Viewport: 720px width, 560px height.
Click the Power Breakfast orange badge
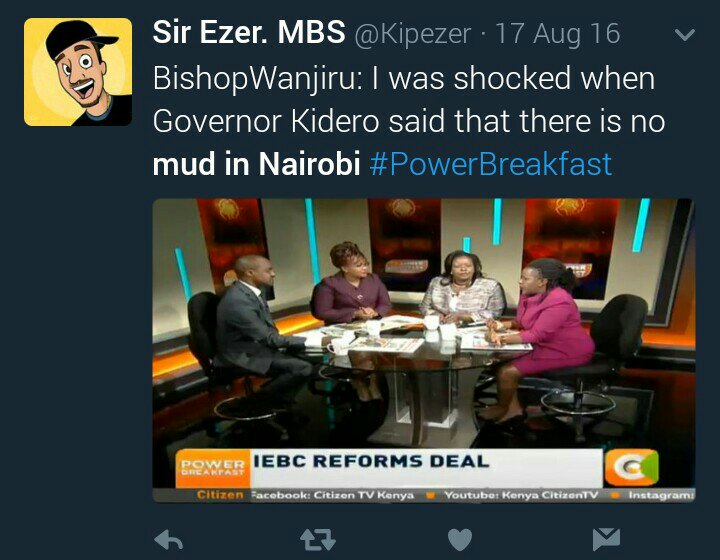pyautogui.click(x=213, y=468)
